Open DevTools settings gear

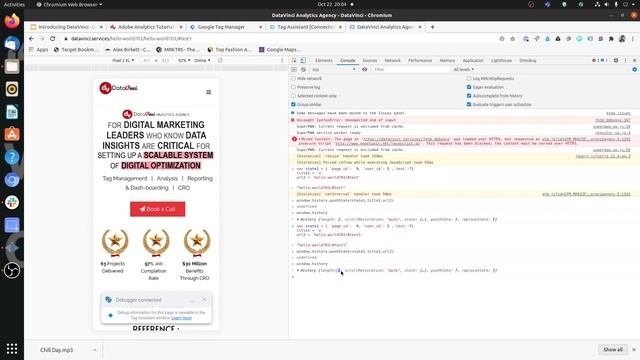click(616, 60)
